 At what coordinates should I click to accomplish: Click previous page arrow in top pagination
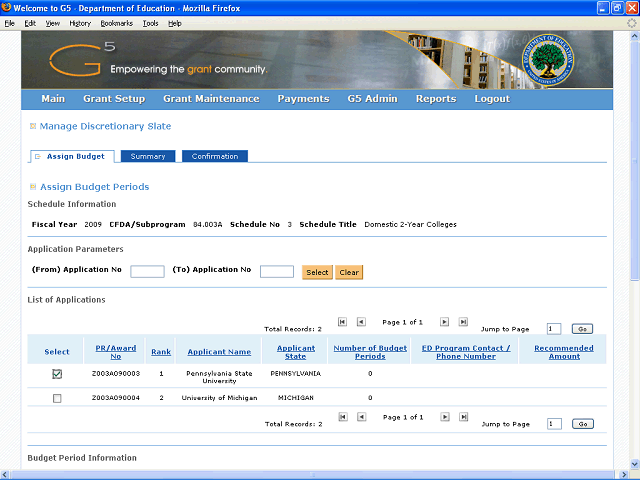click(x=361, y=322)
